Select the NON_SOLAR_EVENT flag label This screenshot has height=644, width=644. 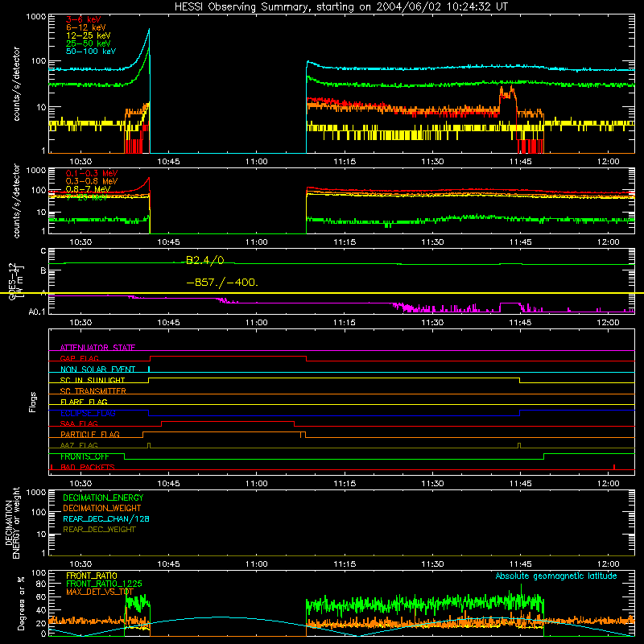click(x=97, y=369)
